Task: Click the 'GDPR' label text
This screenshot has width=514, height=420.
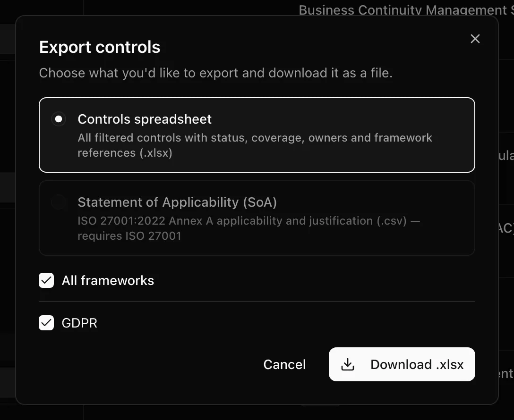Action: tap(80, 323)
